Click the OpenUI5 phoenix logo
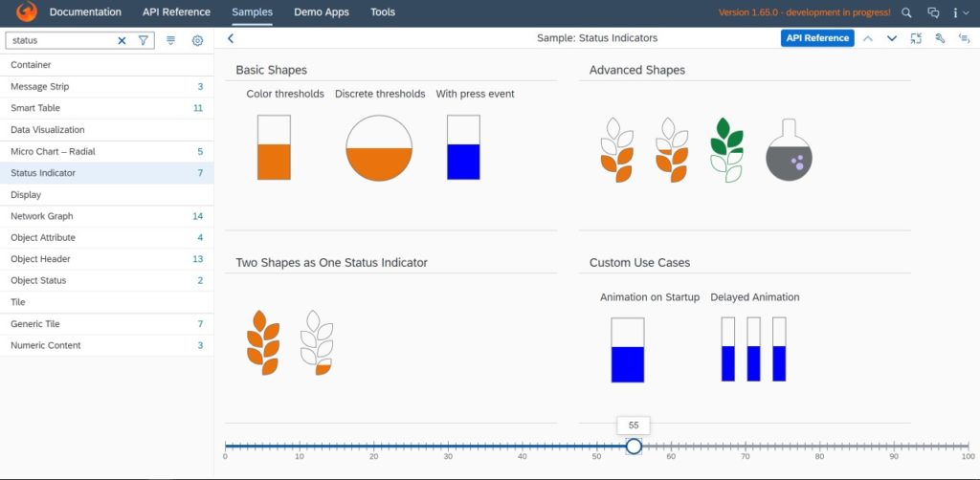The image size is (980, 480). 27,12
